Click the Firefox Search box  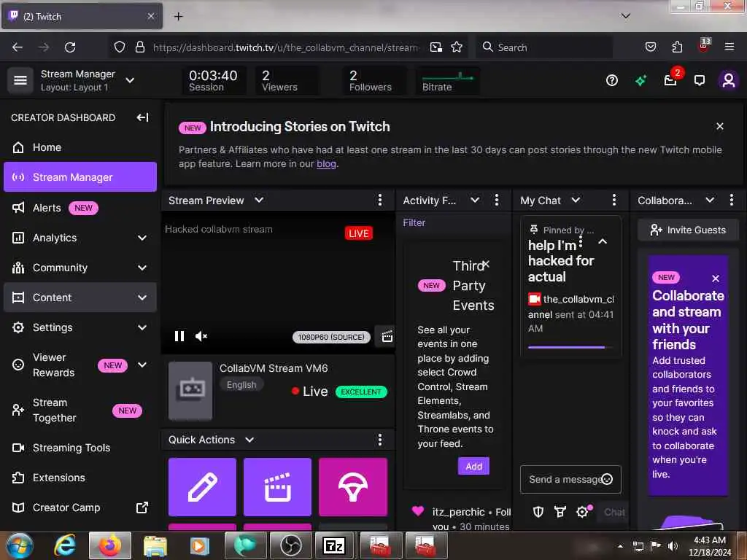[543, 47]
